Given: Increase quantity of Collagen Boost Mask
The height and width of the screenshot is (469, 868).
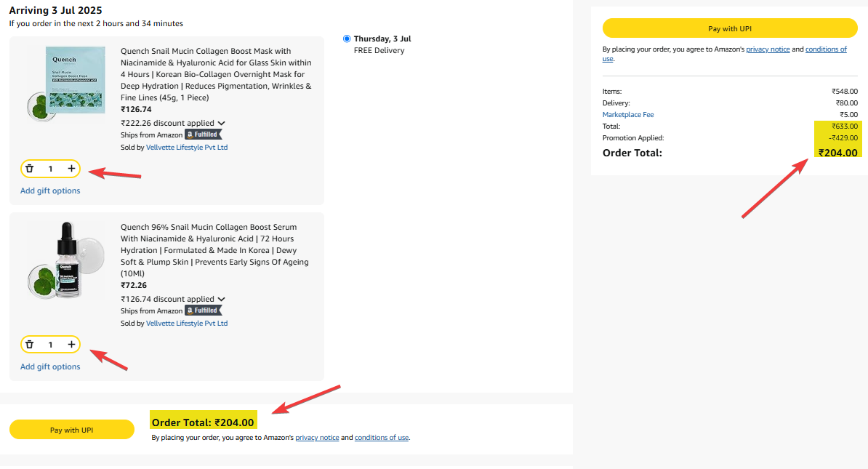Looking at the screenshot, I should click(x=71, y=169).
